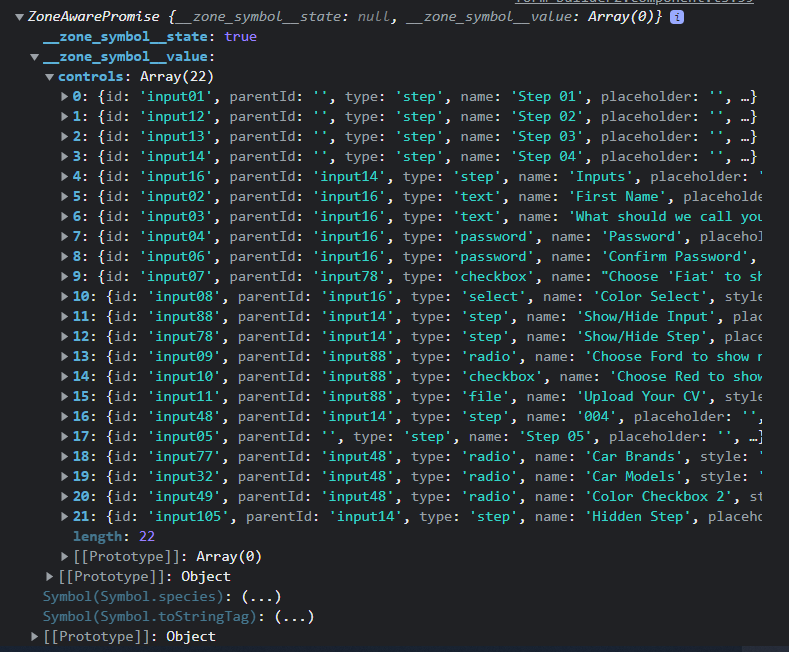This screenshot has height=652, width=789.
Task: Click the 'Upload Your CV' name value
Action: [642, 397]
